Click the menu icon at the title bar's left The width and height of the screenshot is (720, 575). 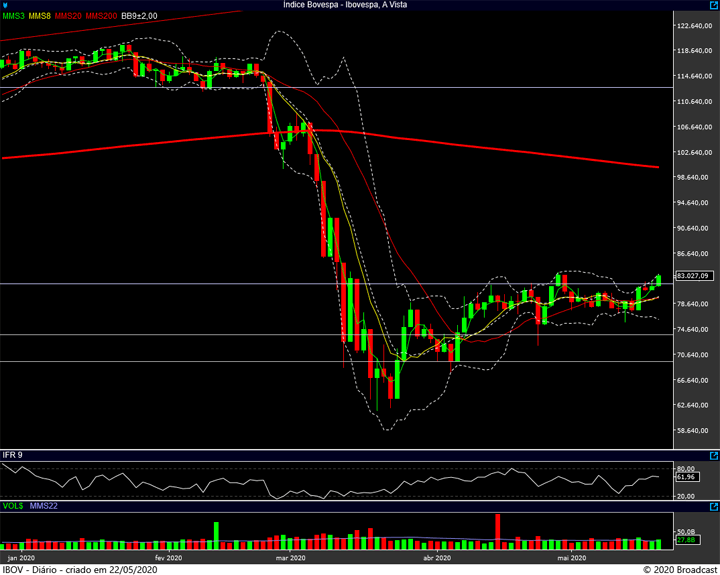click(x=6, y=5)
